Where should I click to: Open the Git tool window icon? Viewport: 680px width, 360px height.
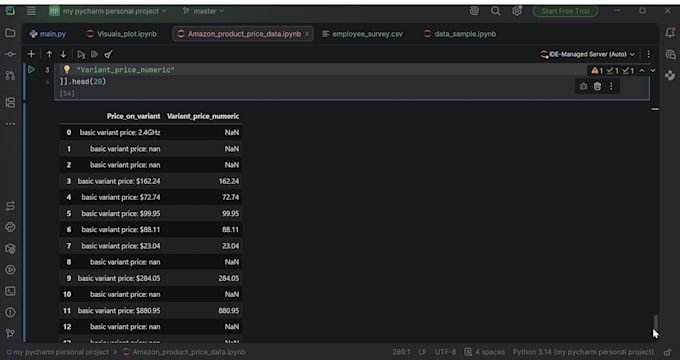pyautogui.click(x=10, y=333)
